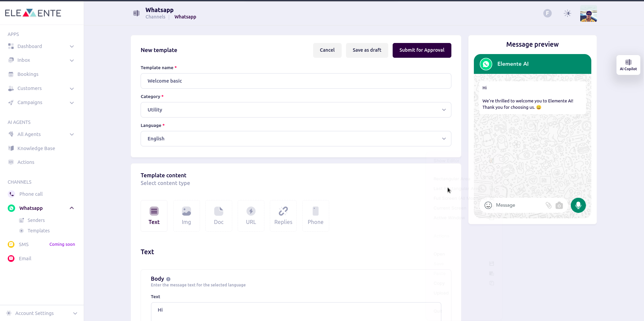Select Phone content type
The width and height of the screenshot is (644, 321).
315,216
